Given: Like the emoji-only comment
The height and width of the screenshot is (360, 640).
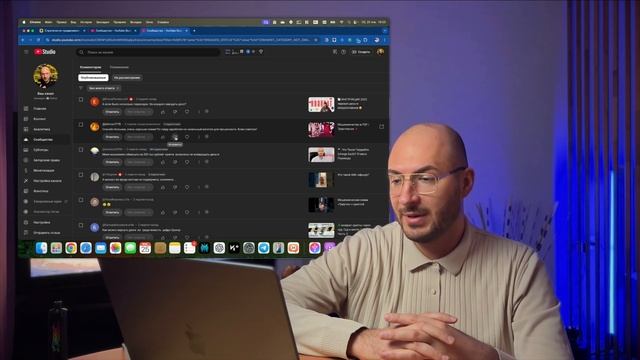Looking at the screenshot, I should tap(163, 212).
